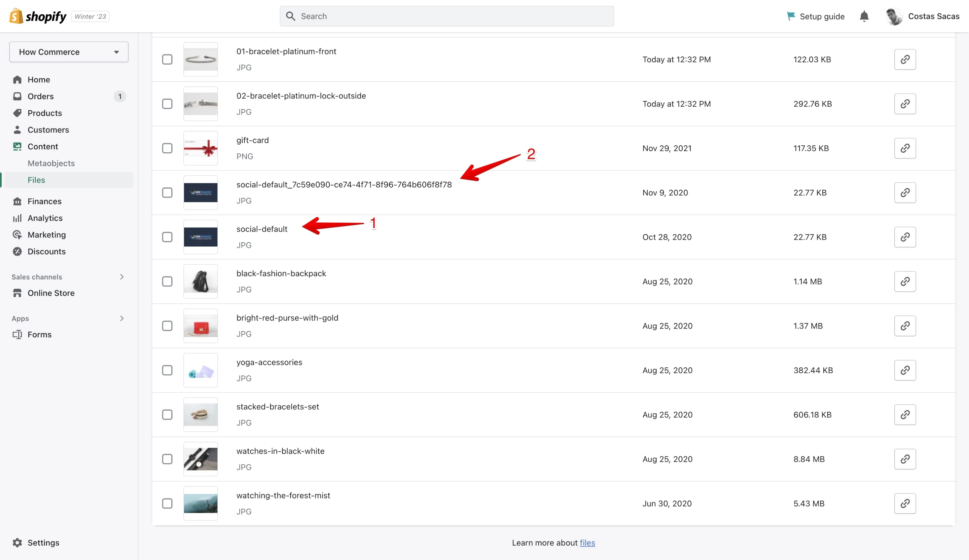The width and height of the screenshot is (969, 560).
Task: Click the Orders inbox icon
Action: [17, 96]
